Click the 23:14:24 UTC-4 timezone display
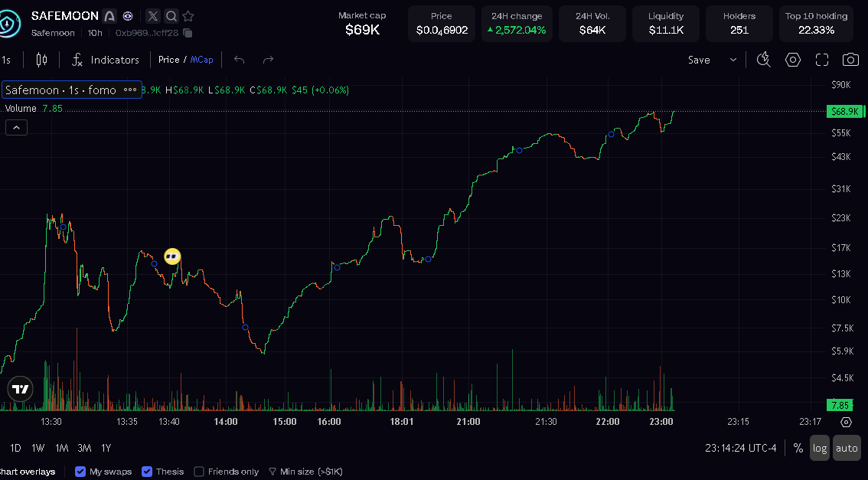The image size is (868, 480). point(741,448)
